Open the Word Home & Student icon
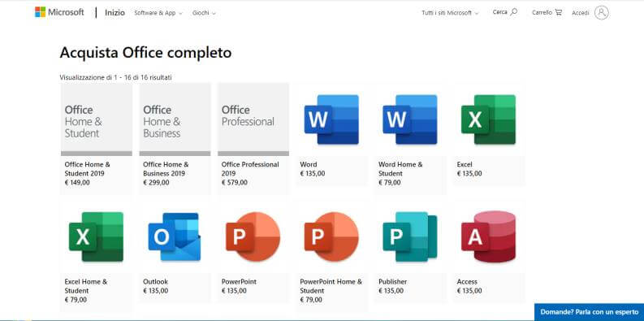The width and height of the screenshot is (644, 321). (410, 119)
